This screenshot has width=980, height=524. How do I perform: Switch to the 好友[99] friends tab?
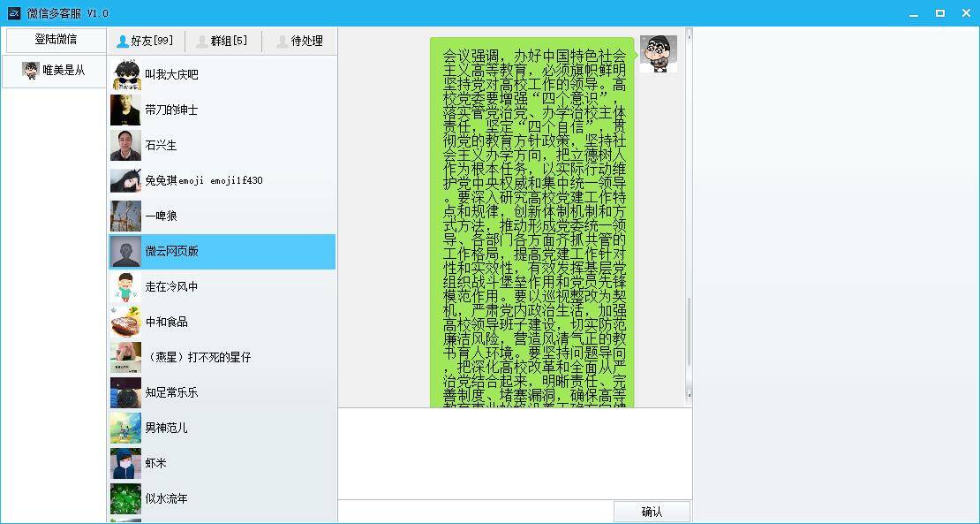click(146, 41)
